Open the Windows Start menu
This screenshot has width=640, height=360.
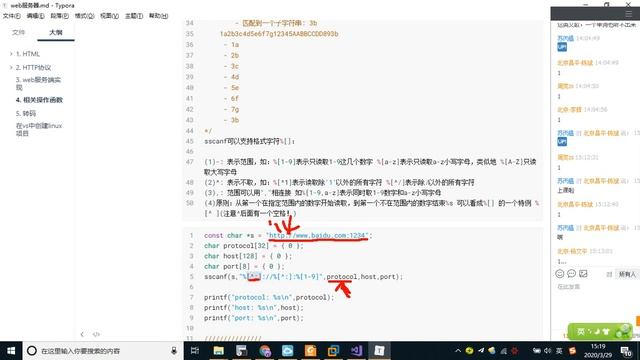11,351
